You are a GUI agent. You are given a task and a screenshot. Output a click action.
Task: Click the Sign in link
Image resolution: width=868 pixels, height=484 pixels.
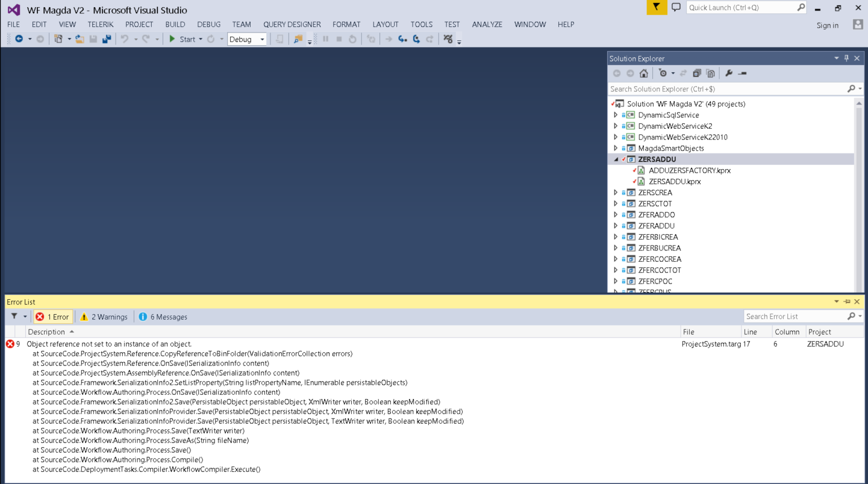828,25
